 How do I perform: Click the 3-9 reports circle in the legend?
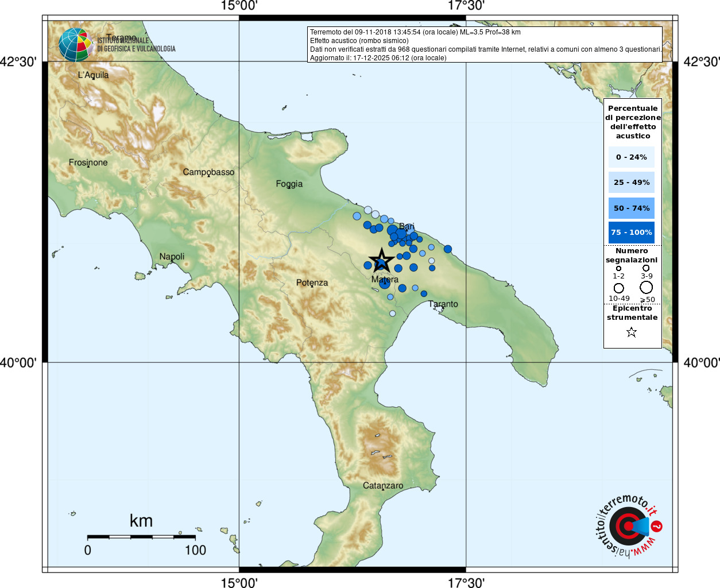646,268
